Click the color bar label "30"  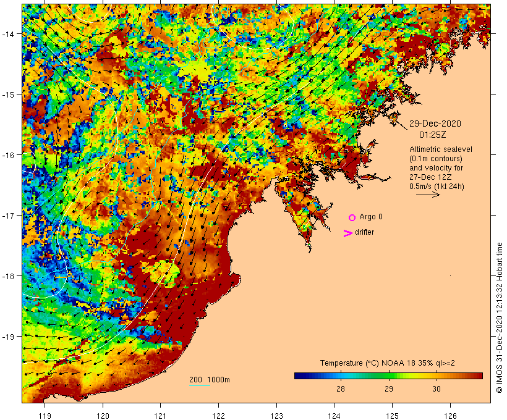tap(437, 388)
